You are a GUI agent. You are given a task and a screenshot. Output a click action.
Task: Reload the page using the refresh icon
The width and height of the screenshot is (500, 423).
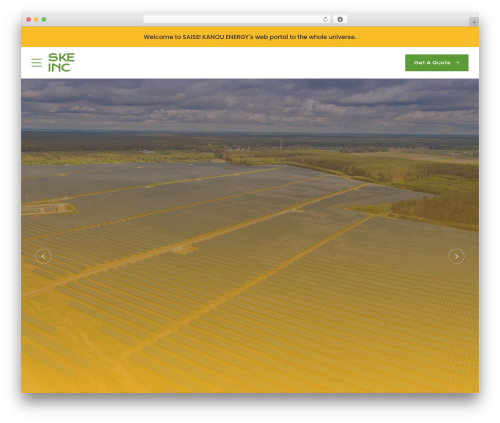[325, 20]
